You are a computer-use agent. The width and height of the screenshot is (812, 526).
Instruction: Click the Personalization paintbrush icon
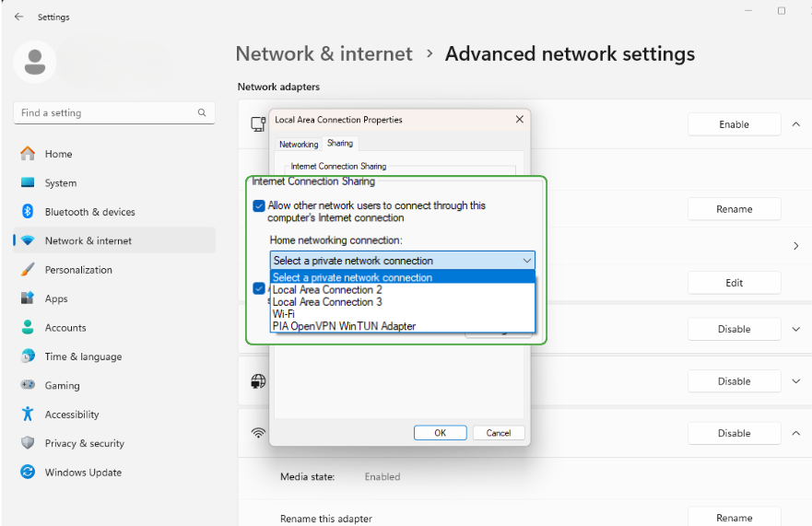click(x=28, y=270)
